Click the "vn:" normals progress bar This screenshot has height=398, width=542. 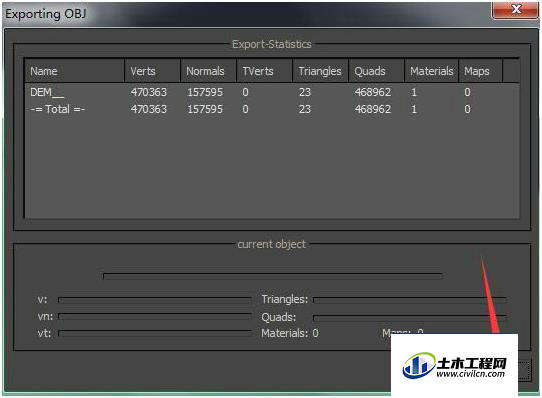[x=155, y=316]
